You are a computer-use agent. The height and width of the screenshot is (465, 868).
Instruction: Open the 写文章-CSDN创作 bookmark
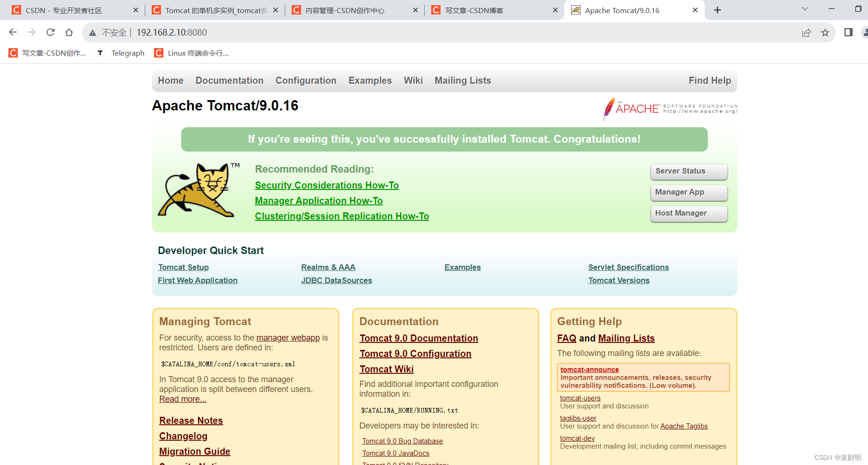48,53
